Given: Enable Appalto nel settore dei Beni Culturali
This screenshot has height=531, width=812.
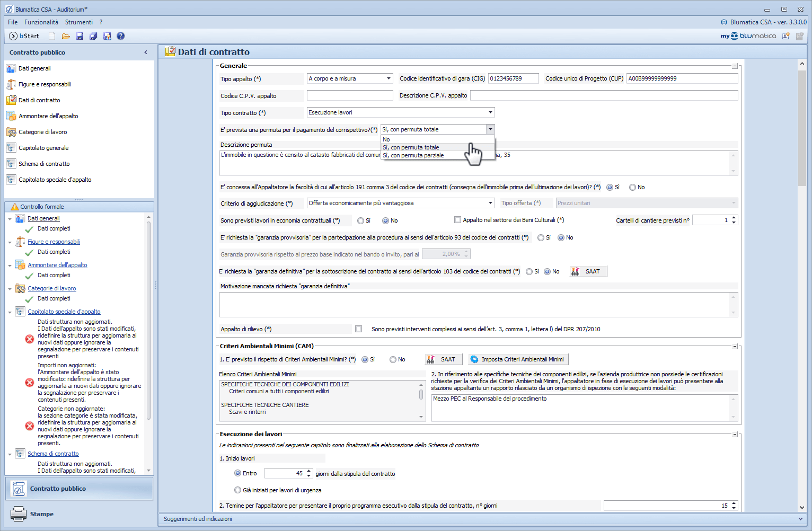Looking at the screenshot, I should [457, 220].
